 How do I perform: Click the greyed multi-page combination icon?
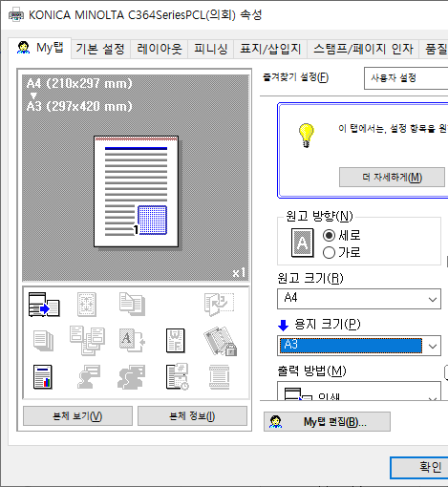(x=87, y=340)
